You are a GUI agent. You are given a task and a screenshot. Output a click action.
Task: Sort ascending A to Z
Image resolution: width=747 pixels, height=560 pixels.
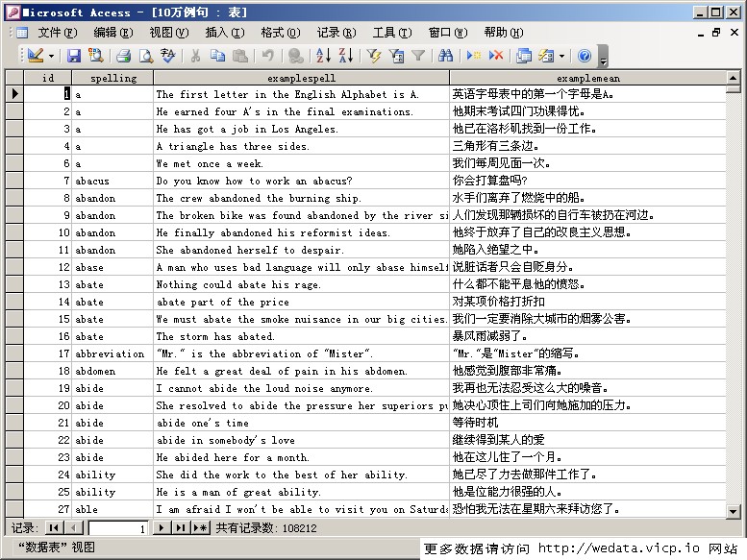point(323,56)
